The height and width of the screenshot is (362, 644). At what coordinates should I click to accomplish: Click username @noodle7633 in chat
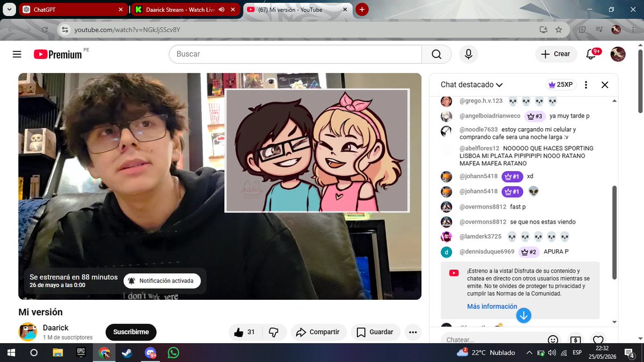(478, 130)
